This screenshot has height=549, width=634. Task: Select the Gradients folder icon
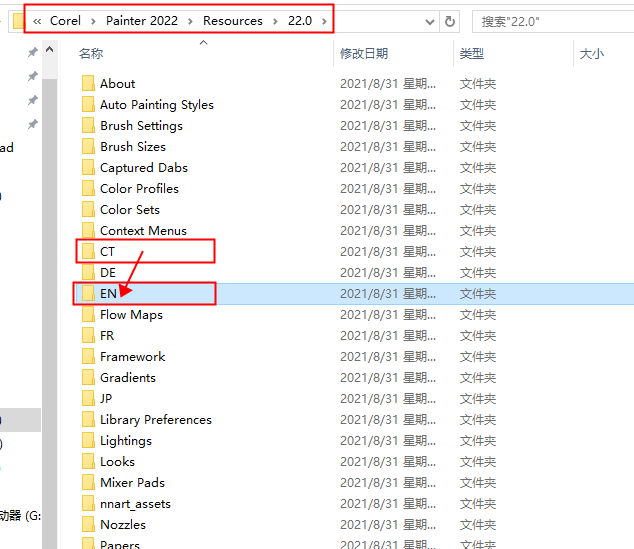coord(88,377)
